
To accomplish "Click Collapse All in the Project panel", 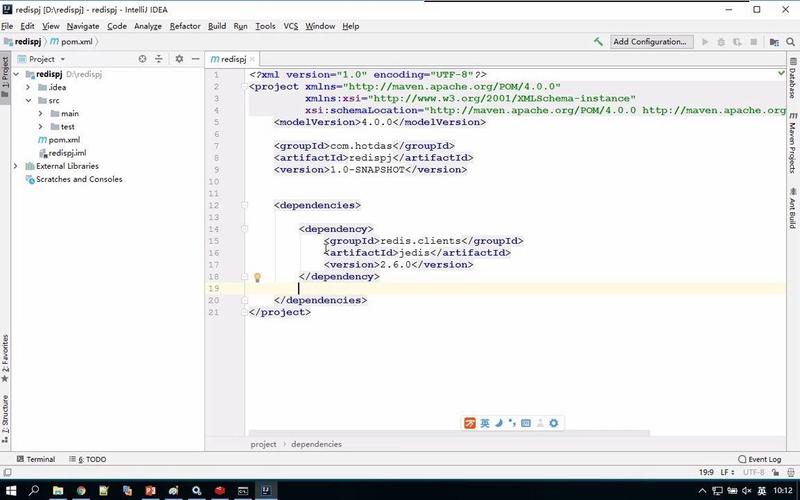I will (160, 59).
